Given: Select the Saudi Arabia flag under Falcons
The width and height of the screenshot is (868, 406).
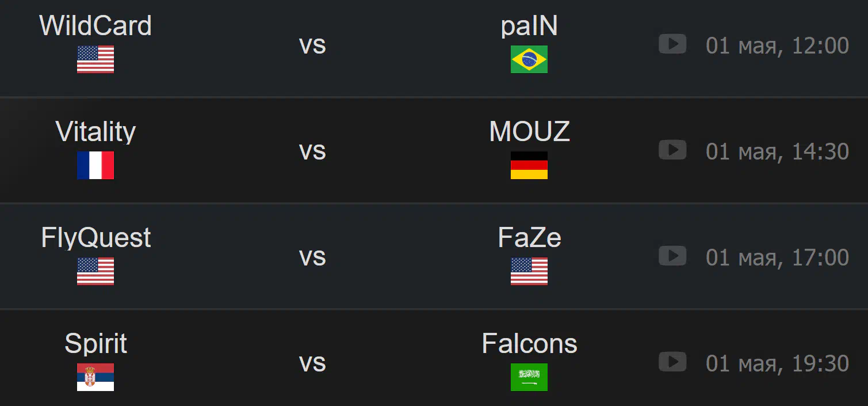Looking at the screenshot, I should (x=529, y=377).
